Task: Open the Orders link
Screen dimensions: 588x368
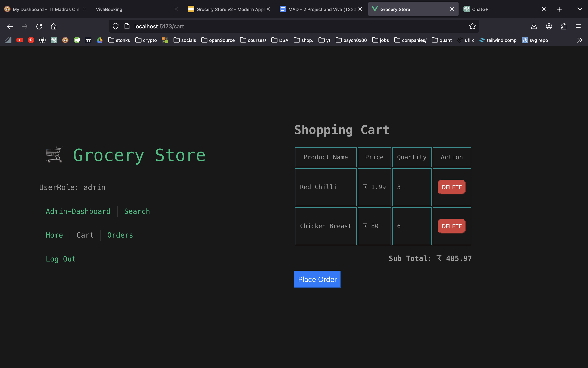Action: tap(120, 235)
